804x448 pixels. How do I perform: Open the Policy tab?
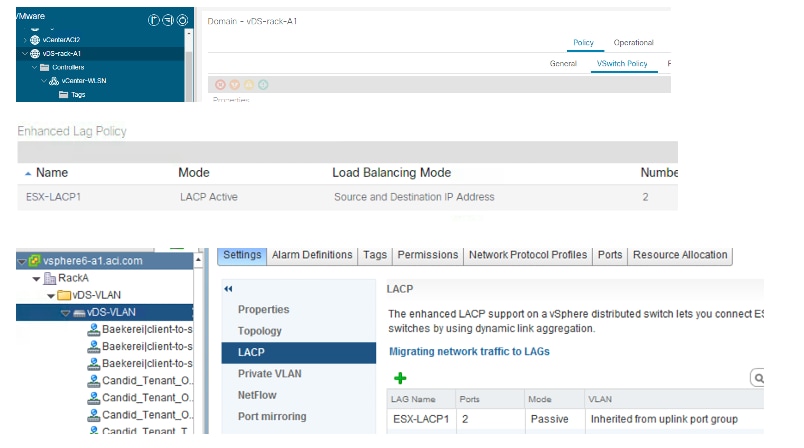tap(584, 43)
